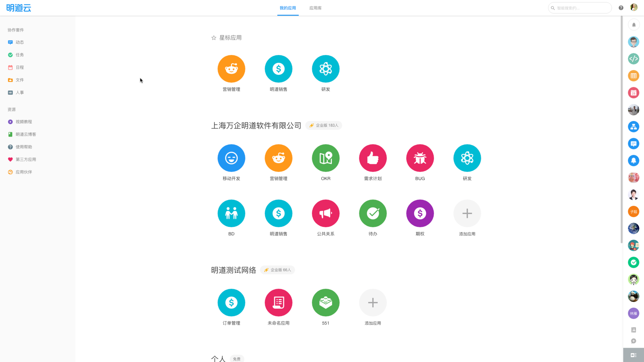
Task: Select the 我的应用 tab
Action: click(x=288, y=8)
